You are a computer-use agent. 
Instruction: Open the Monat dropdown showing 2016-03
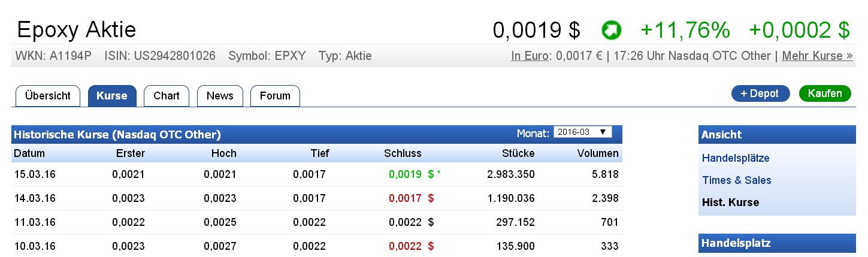tap(582, 132)
